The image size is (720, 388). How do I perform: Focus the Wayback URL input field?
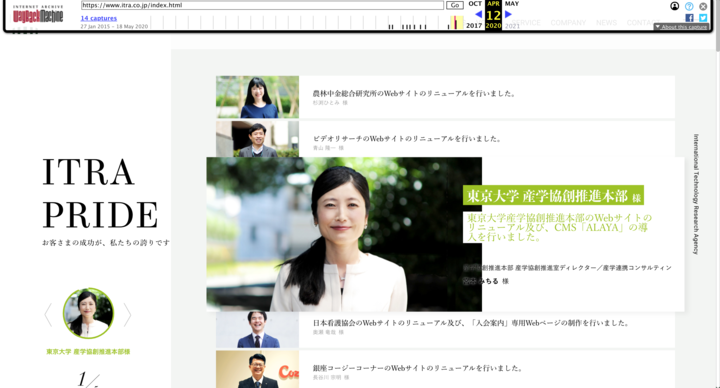click(x=262, y=5)
